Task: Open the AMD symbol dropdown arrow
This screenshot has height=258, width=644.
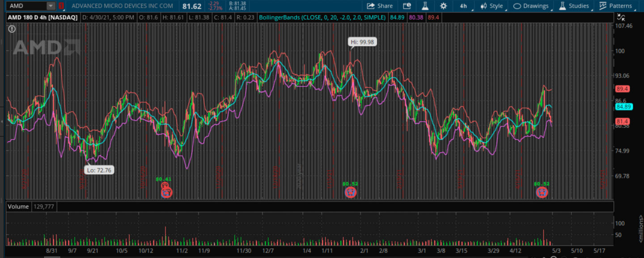Action: click(x=51, y=6)
